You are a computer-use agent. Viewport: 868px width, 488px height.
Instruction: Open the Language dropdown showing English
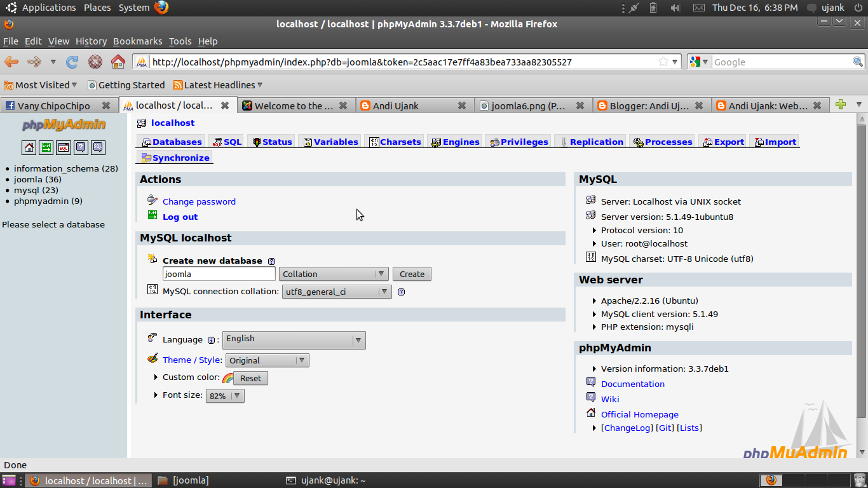(294, 340)
